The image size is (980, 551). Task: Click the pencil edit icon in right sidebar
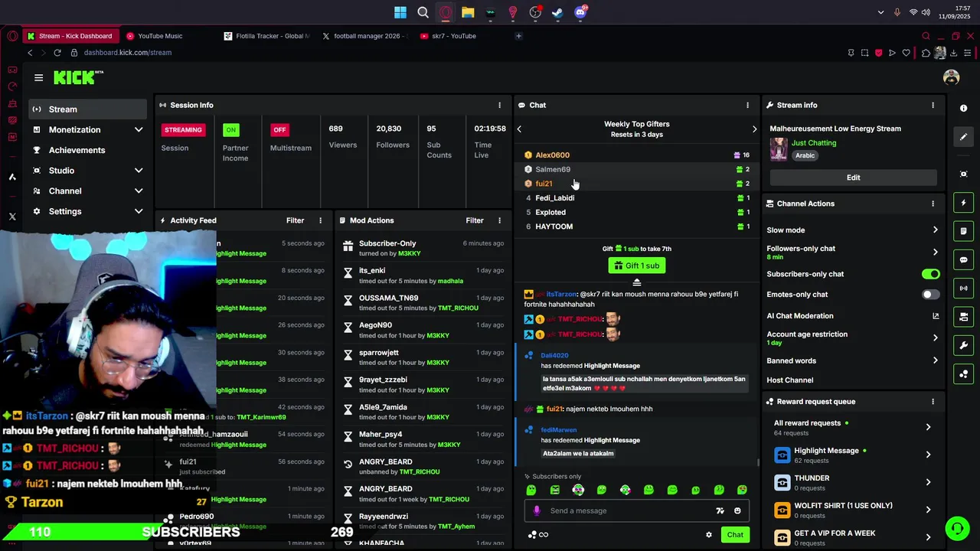click(963, 137)
